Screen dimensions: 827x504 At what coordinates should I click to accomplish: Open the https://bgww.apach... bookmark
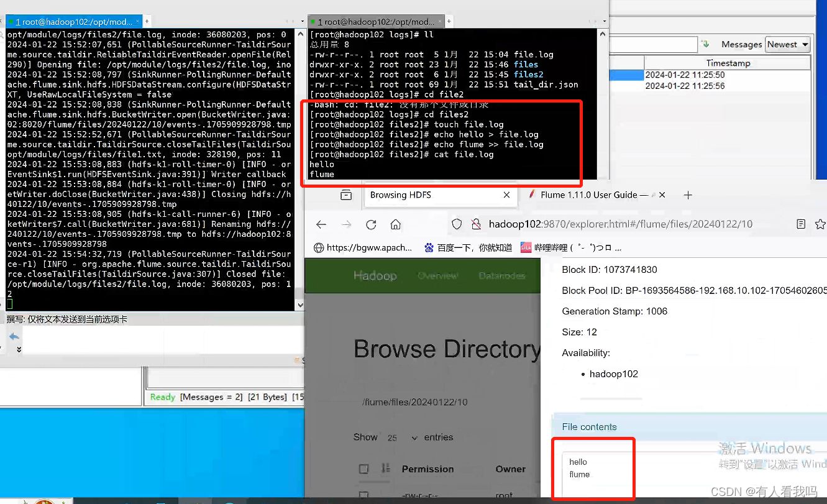pyautogui.click(x=363, y=247)
